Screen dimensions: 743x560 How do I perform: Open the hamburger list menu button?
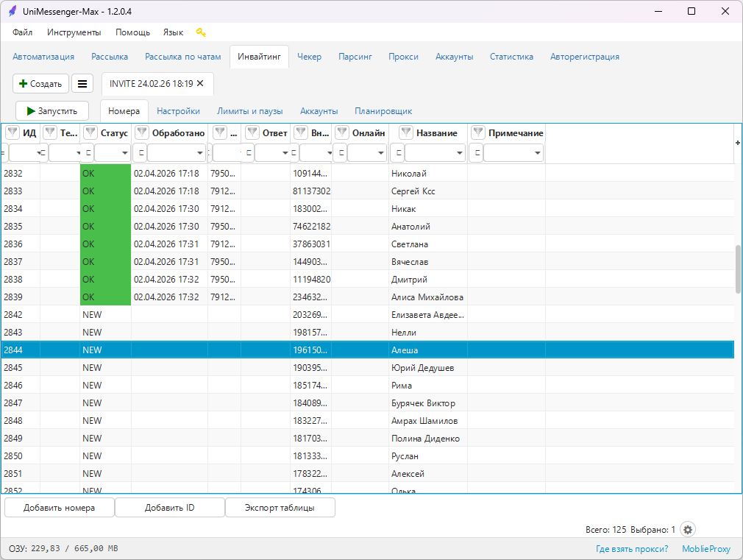82,84
